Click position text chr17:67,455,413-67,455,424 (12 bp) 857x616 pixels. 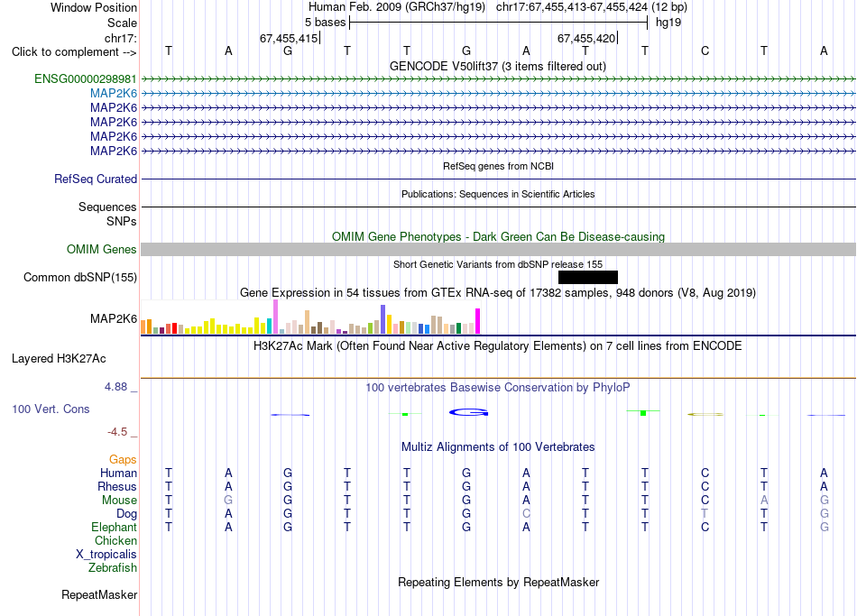(592, 7)
